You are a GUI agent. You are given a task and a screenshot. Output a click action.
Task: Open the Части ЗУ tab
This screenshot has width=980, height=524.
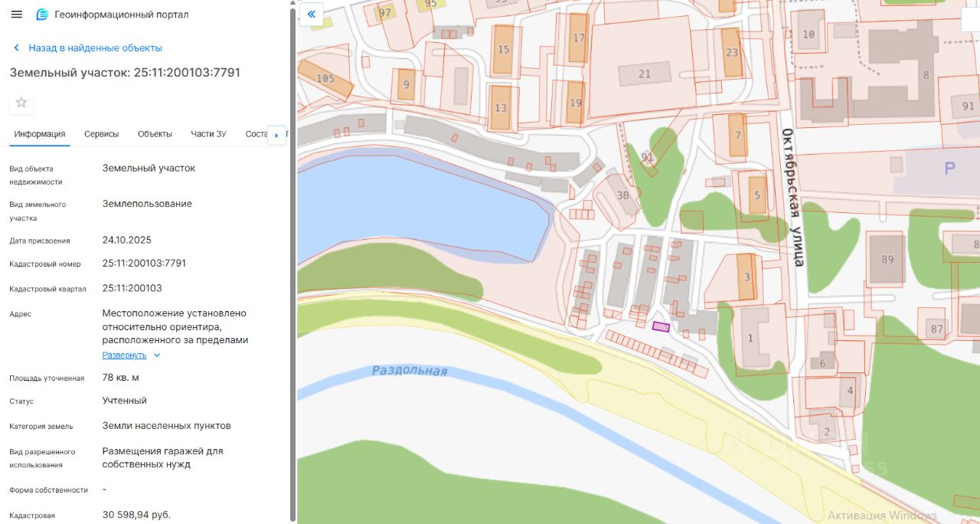pyautogui.click(x=209, y=134)
